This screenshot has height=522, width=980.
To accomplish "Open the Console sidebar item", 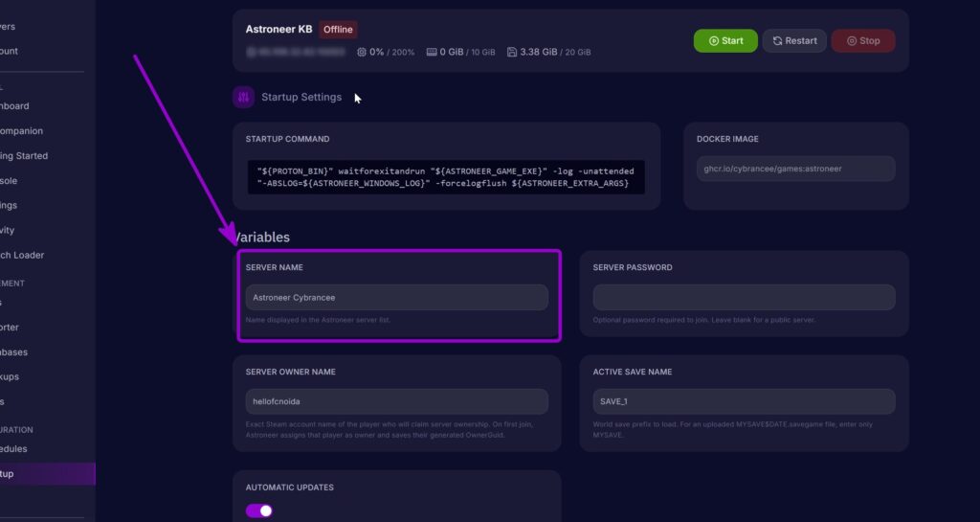I will point(9,181).
